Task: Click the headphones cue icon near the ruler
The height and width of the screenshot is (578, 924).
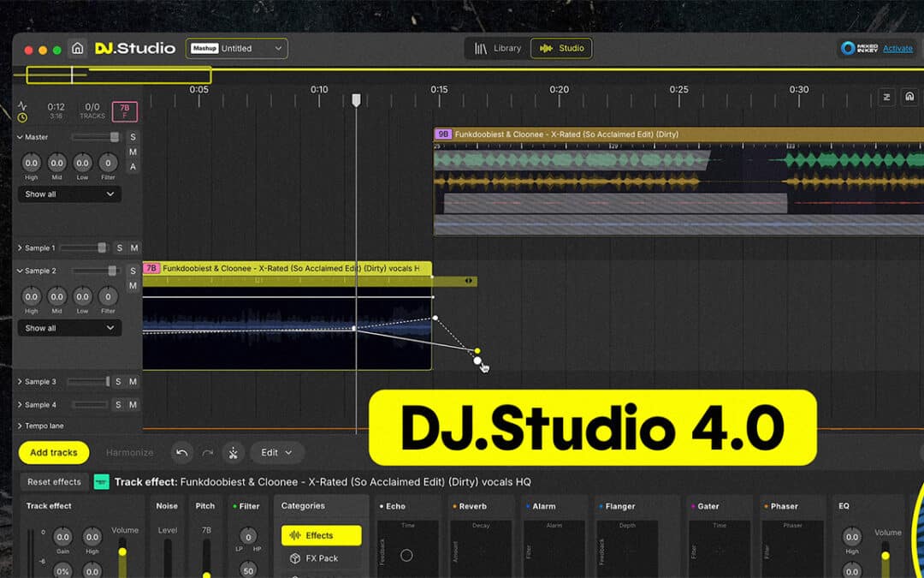Action: pyautogui.click(x=909, y=97)
